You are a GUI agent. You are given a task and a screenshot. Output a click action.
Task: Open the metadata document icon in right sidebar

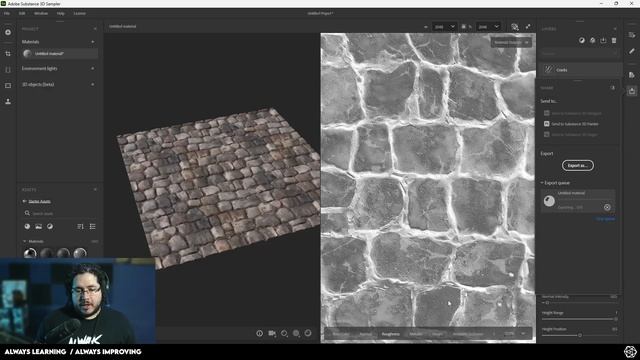coord(632,75)
